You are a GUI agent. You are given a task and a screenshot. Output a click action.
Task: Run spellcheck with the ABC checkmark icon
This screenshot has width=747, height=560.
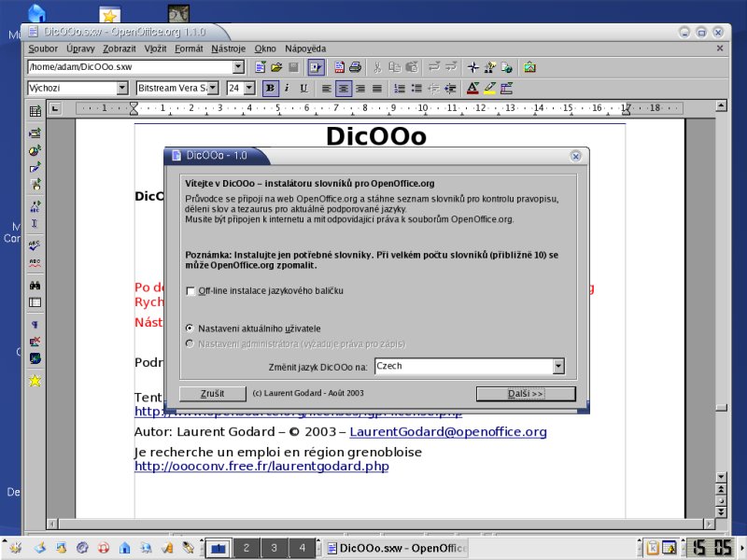tap(35, 245)
